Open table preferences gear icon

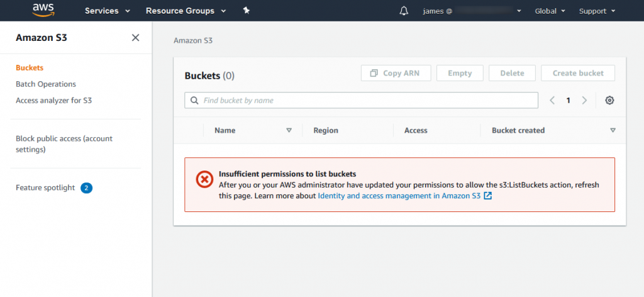(609, 100)
